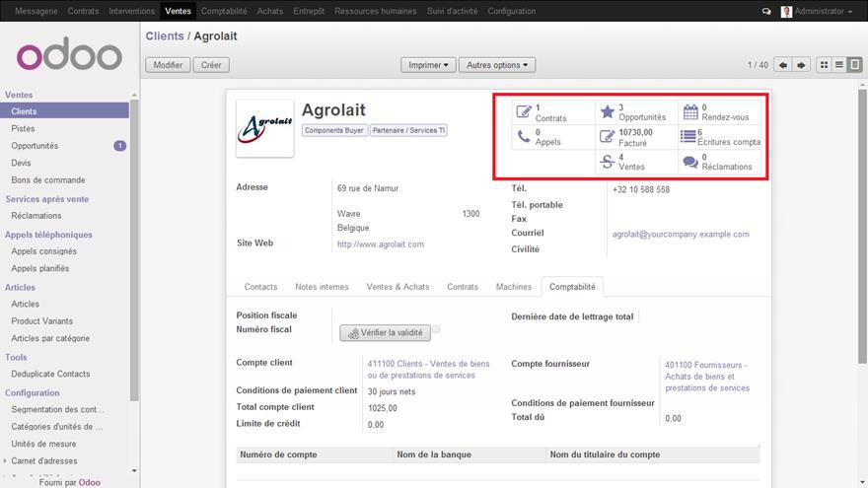868x488 pixels.
Task: Open the Entrepôt menu
Action: point(309,11)
